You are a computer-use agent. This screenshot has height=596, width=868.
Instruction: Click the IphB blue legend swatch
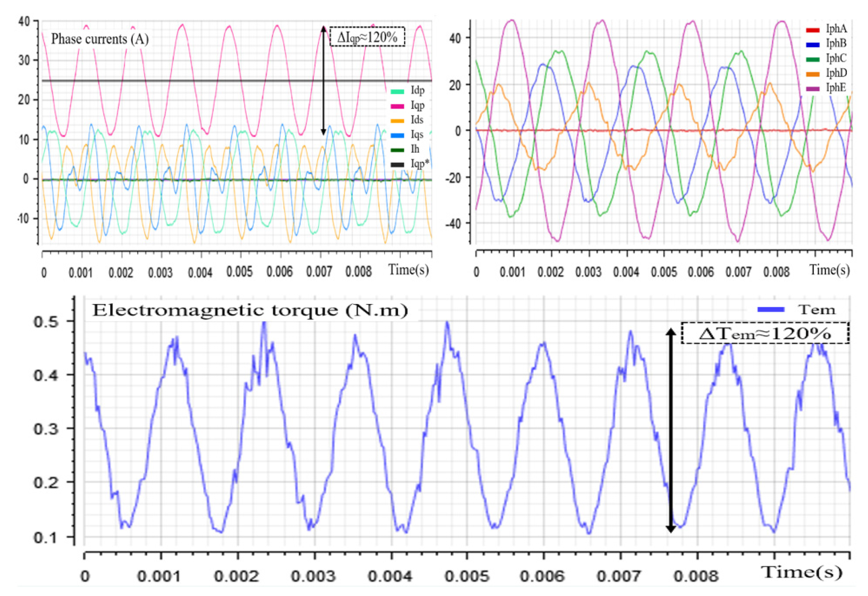[x=812, y=45]
